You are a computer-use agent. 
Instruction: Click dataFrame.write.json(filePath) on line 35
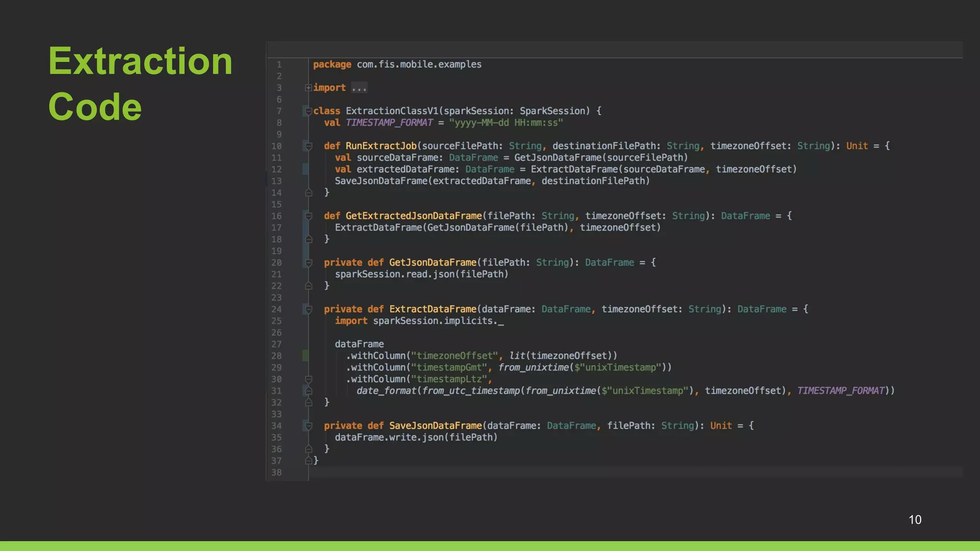(416, 438)
